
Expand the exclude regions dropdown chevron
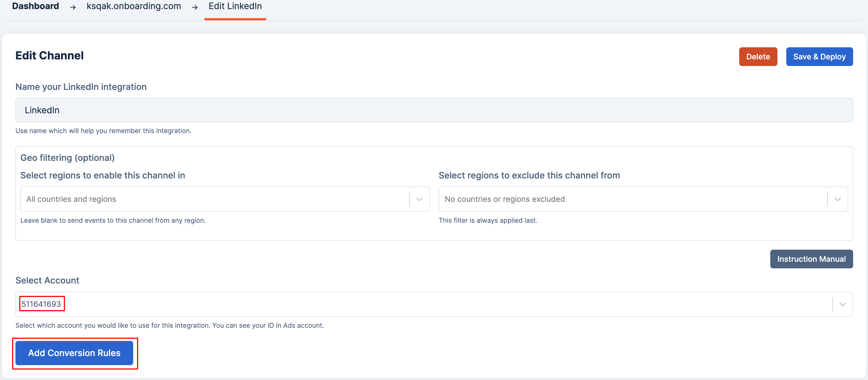click(837, 199)
